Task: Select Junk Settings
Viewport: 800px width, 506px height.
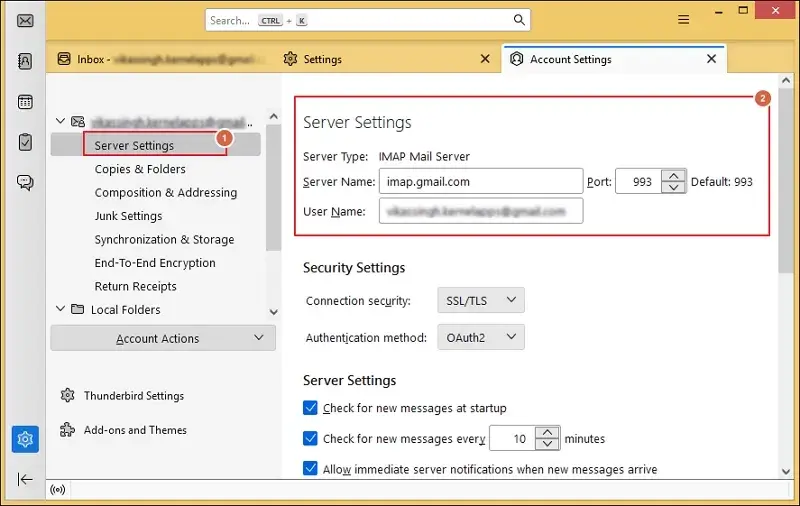Action: (x=128, y=216)
